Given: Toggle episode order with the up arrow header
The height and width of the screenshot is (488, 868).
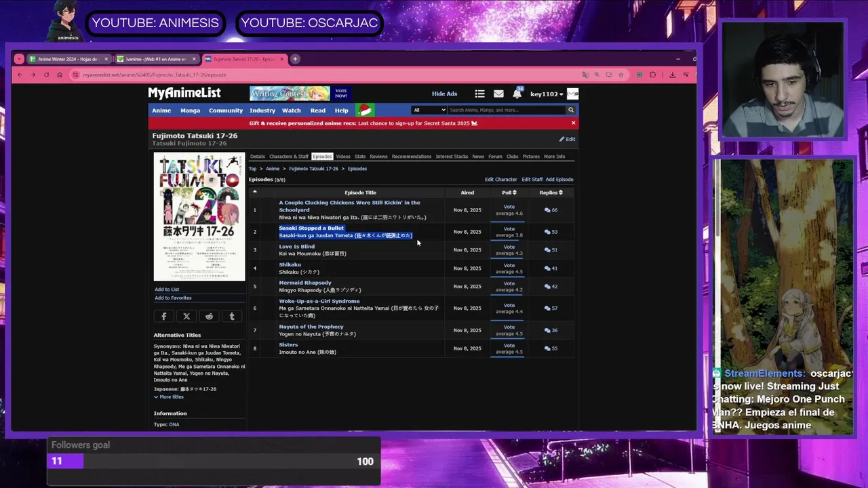Looking at the screenshot, I should coord(255,192).
